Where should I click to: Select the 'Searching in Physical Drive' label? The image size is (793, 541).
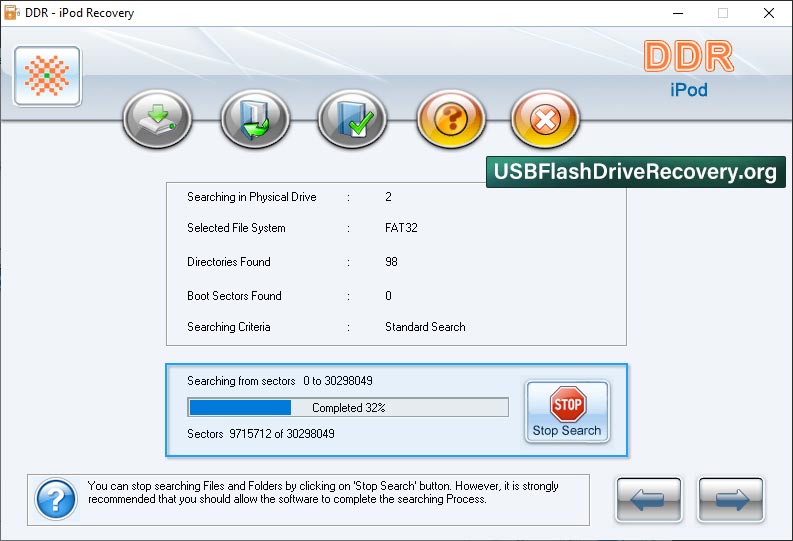(252, 197)
